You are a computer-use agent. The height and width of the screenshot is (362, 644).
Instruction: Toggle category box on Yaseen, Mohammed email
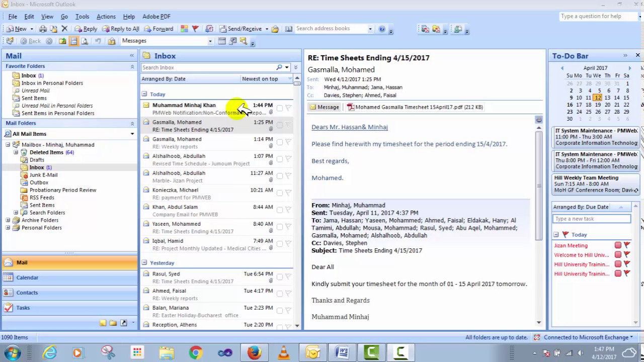tap(279, 227)
